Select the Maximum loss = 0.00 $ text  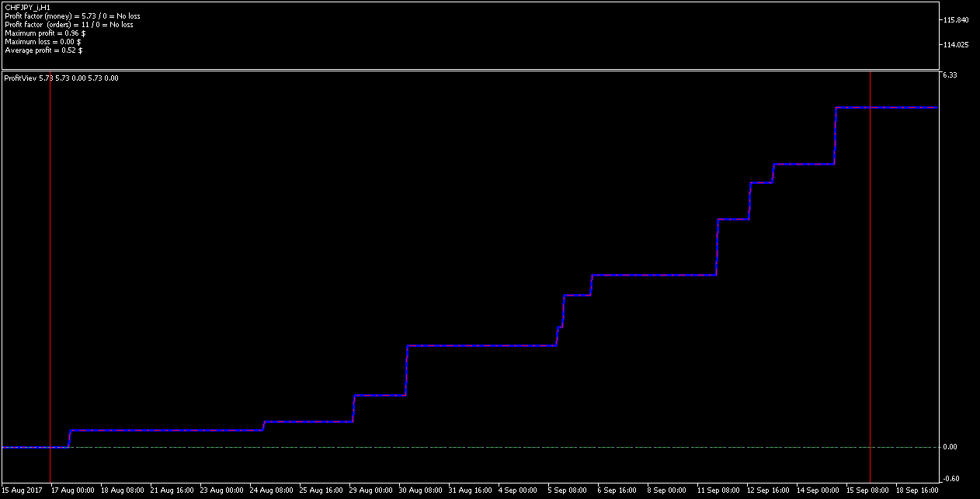point(43,42)
